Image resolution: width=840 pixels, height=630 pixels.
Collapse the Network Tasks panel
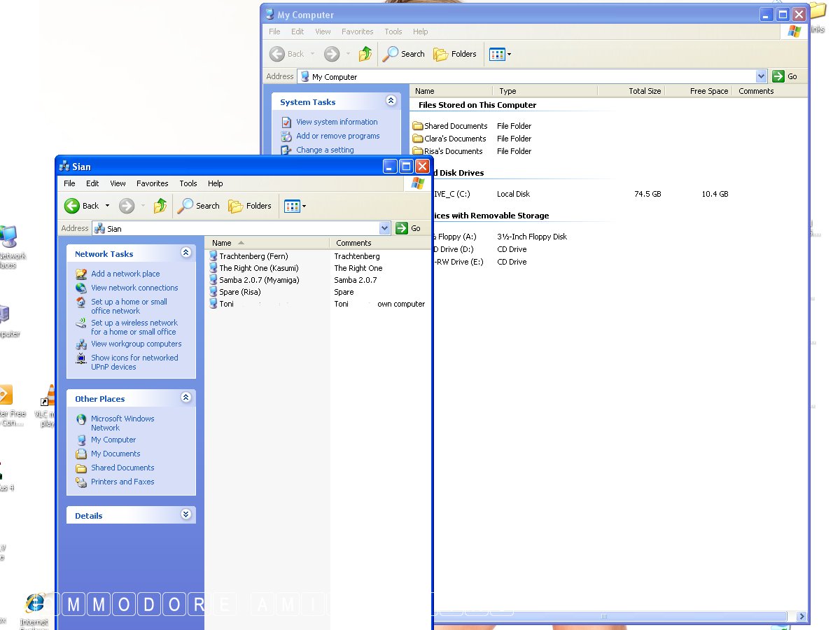click(x=185, y=253)
